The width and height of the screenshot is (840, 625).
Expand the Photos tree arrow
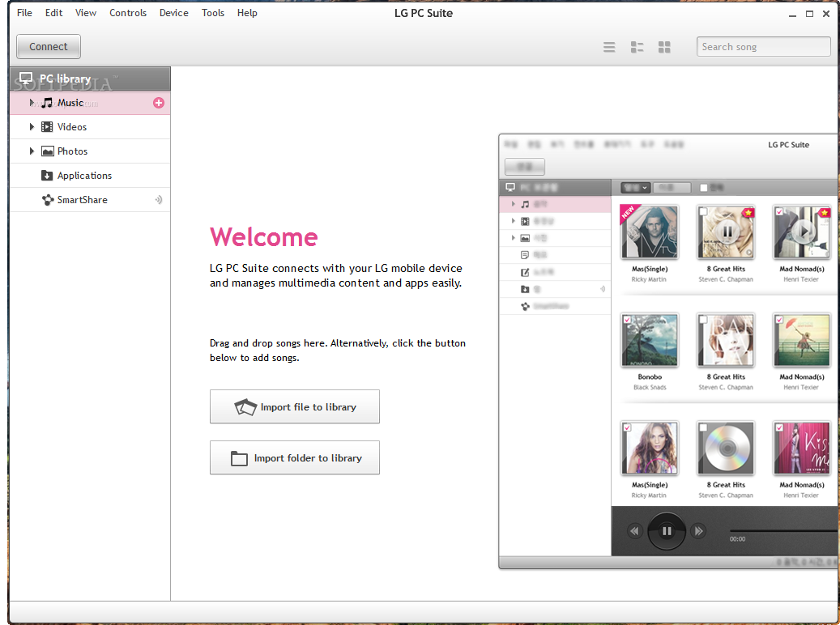(x=32, y=151)
